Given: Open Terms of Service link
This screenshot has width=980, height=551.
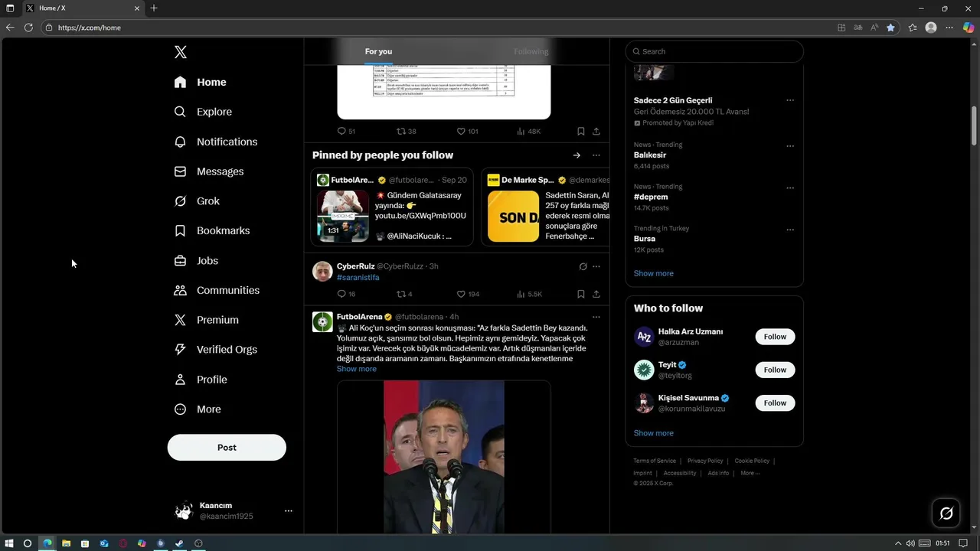Looking at the screenshot, I should (655, 461).
